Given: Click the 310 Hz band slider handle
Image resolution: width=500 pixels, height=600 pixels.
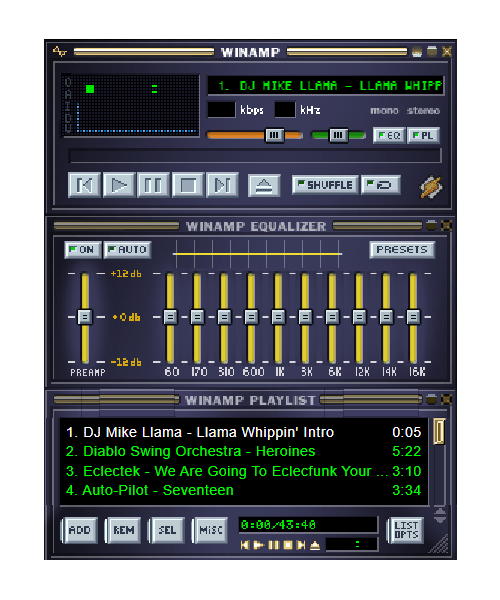Looking at the screenshot, I should (224, 317).
